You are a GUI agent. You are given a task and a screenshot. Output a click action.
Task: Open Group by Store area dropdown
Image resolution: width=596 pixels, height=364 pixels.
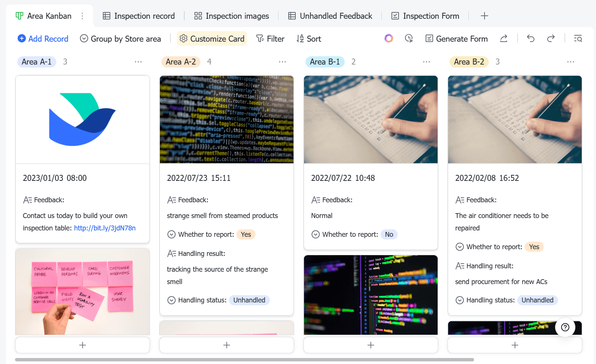[120, 39]
